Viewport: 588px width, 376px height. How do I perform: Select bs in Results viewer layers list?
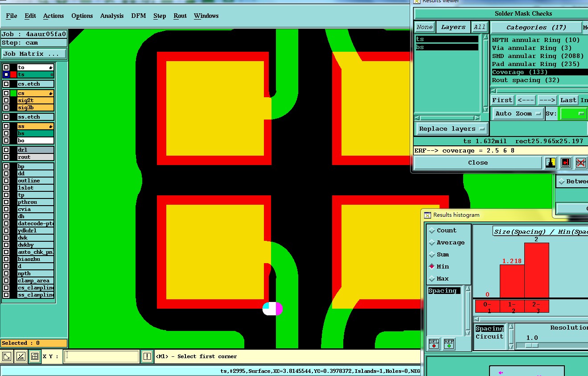447,47
